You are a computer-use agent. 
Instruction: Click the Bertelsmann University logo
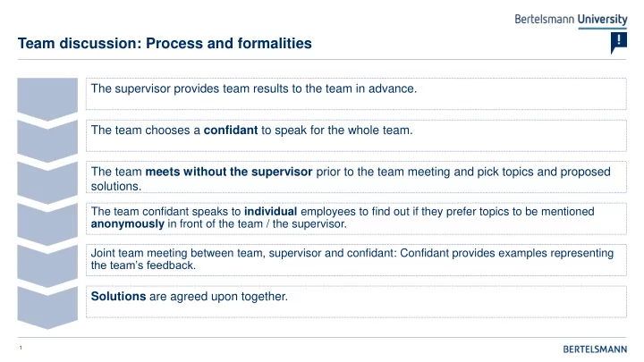pos(571,20)
